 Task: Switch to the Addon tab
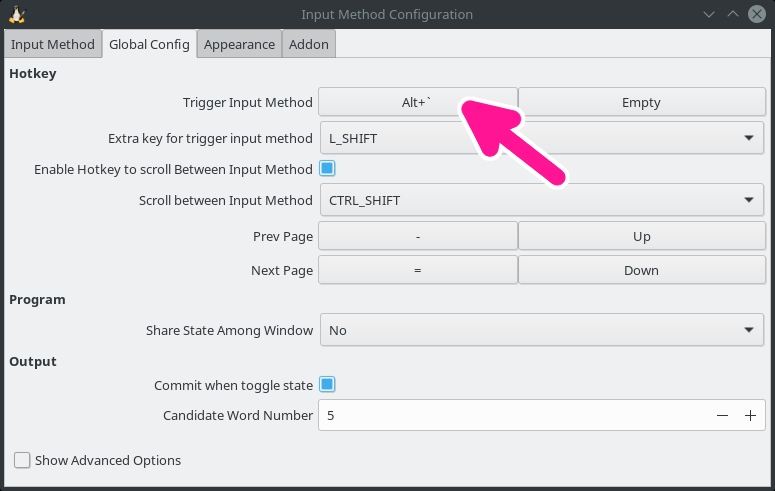coord(308,44)
